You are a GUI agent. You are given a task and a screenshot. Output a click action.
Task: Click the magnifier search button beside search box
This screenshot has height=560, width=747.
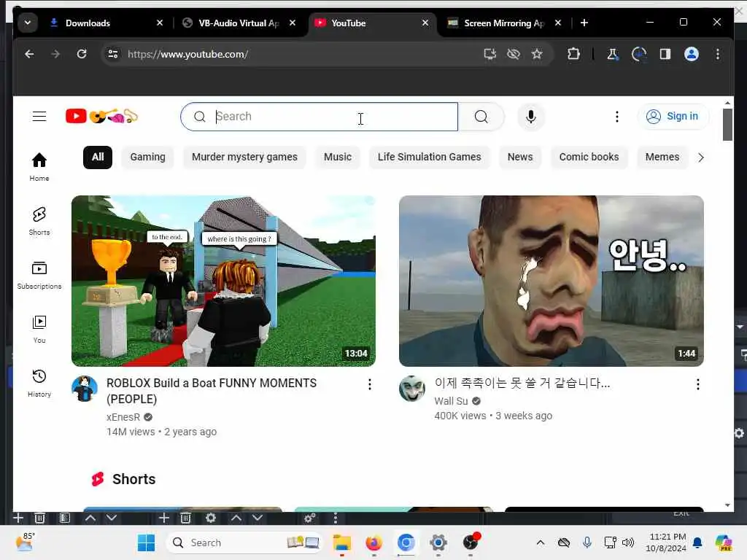tap(481, 117)
